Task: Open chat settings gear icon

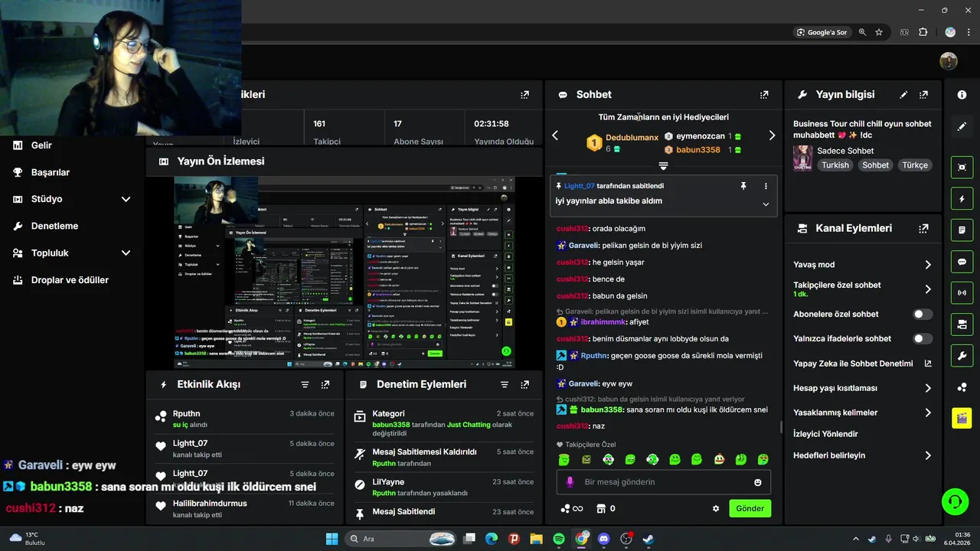Action: pos(716,508)
